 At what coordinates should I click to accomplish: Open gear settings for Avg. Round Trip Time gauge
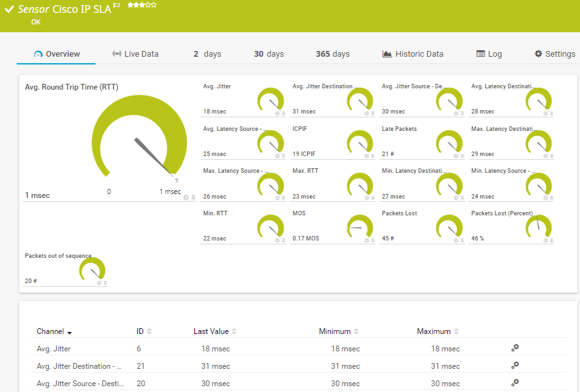point(186,197)
